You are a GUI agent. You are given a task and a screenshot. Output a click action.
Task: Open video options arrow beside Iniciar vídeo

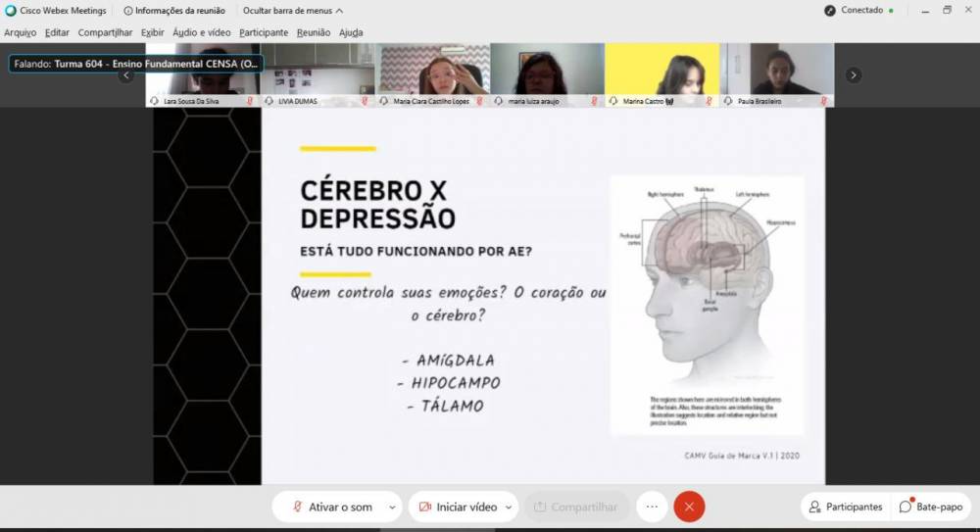click(509, 507)
